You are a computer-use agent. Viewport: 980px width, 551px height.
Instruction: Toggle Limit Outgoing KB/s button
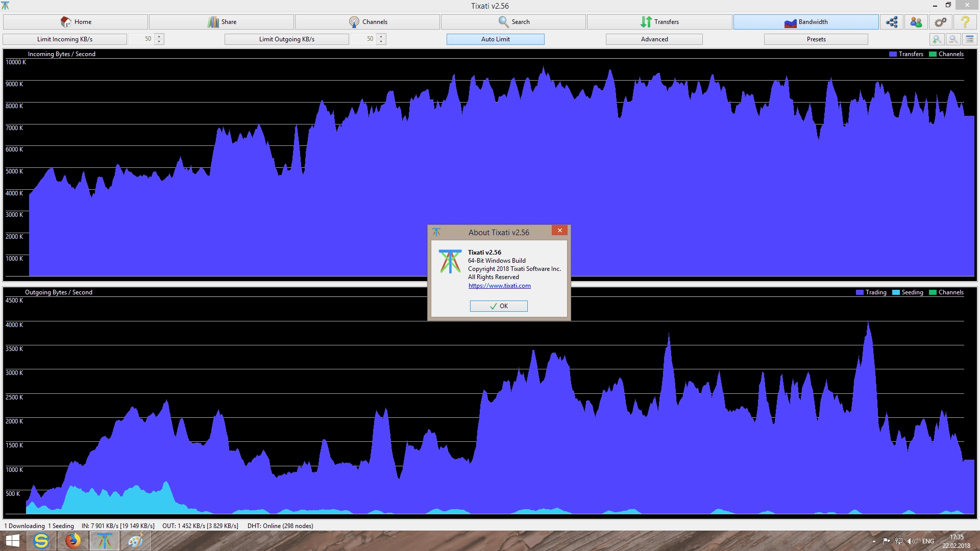point(287,39)
